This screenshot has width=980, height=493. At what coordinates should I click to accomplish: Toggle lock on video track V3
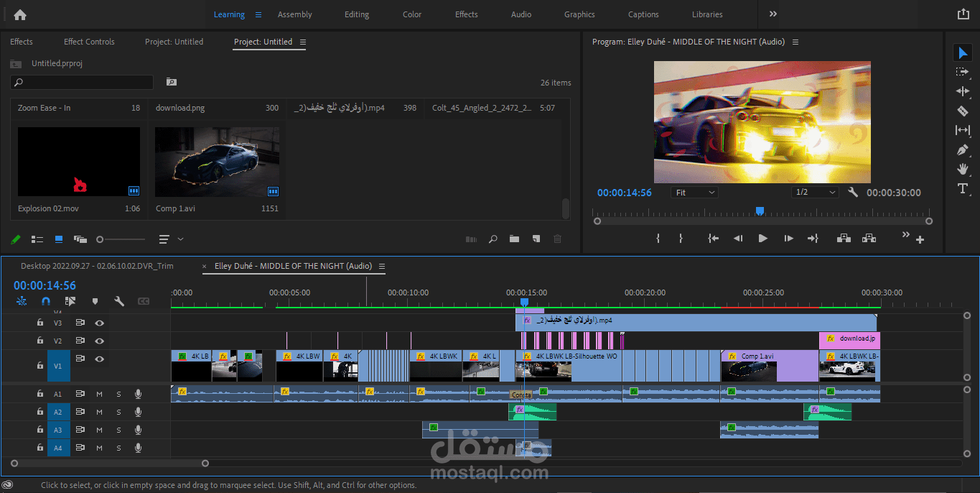tap(39, 323)
